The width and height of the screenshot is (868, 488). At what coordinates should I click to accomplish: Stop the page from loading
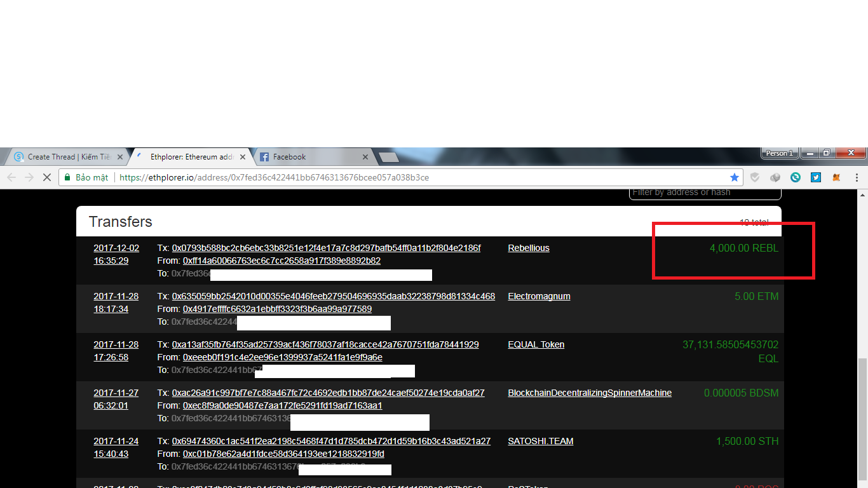(x=46, y=177)
